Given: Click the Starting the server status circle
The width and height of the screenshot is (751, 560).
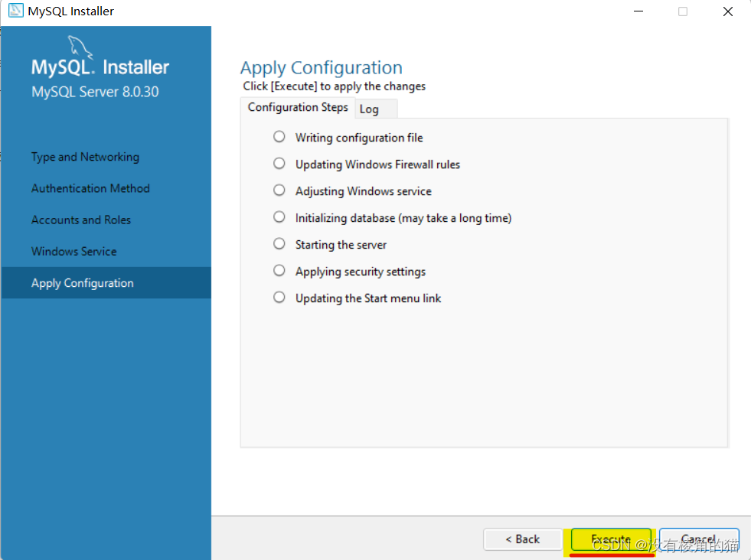Looking at the screenshot, I should point(279,243).
